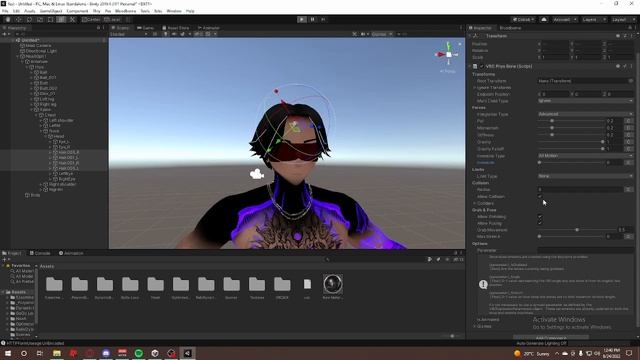Click the Radius curve button

(x=629, y=189)
